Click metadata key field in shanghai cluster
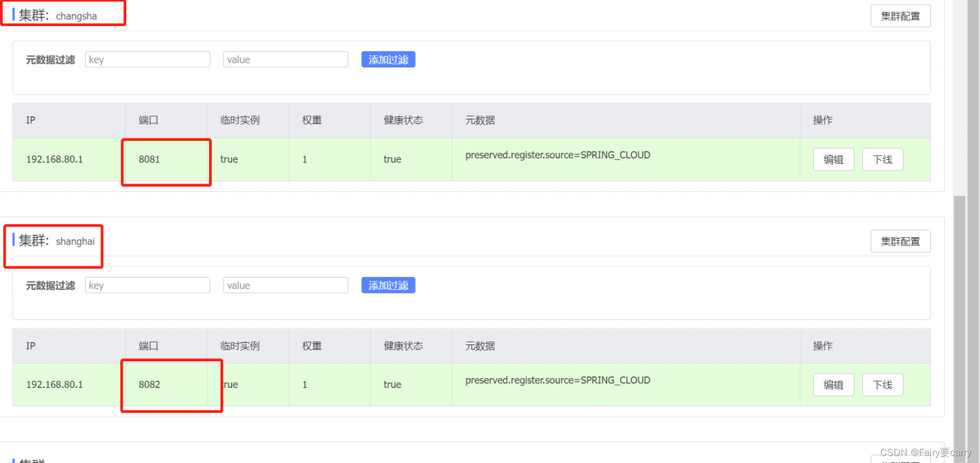The width and height of the screenshot is (980, 463). point(148,285)
